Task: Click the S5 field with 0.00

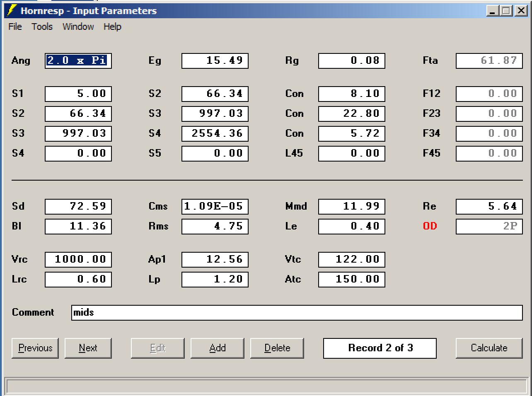Action: [x=215, y=153]
